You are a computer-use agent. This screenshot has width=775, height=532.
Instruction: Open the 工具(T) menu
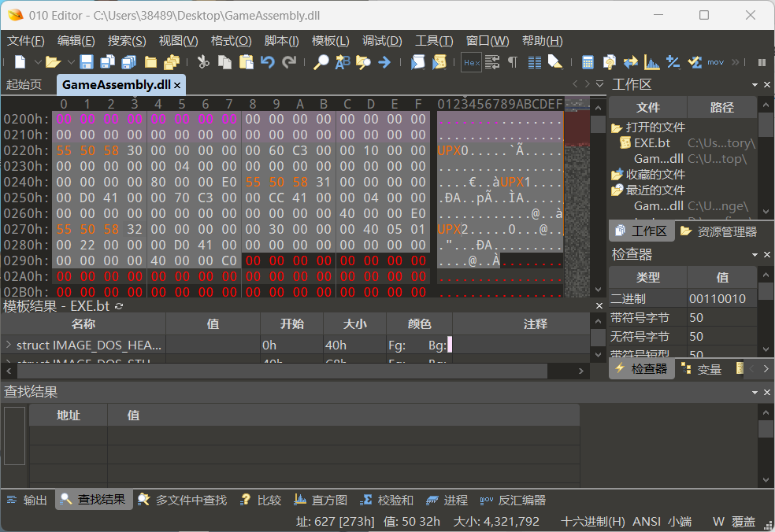(433, 40)
